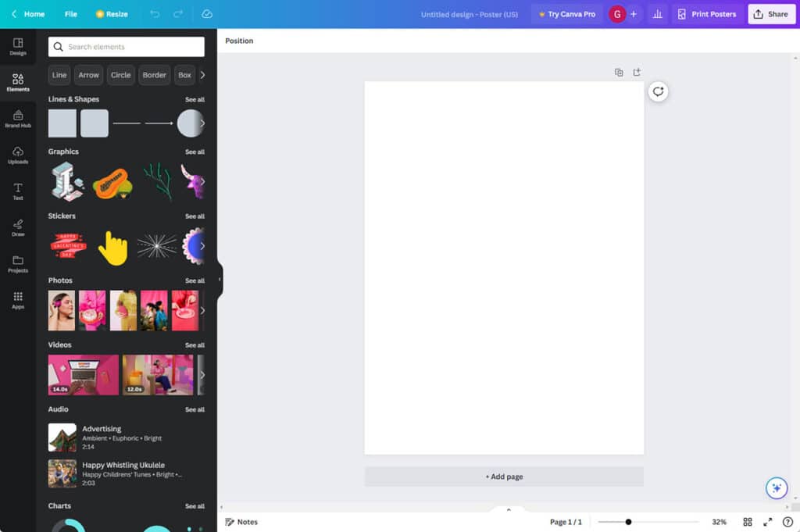Open the File menu
Viewport: 800px width, 532px height.
click(x=70, y=14)
